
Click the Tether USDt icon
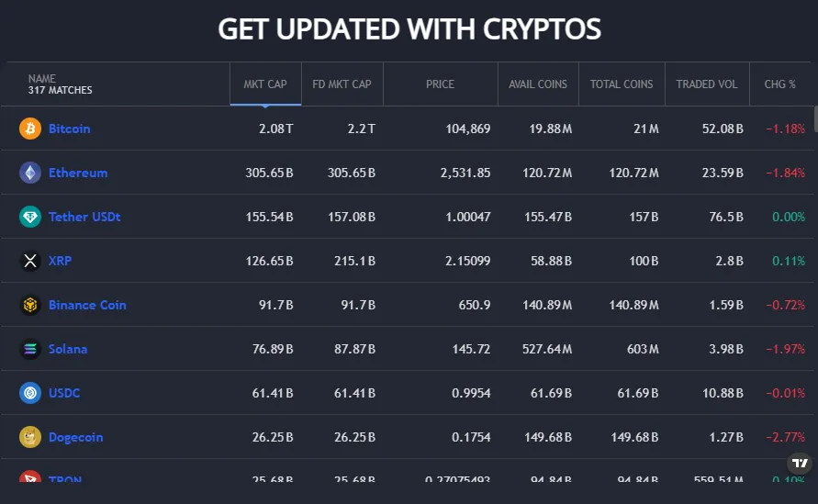(30, 217)
